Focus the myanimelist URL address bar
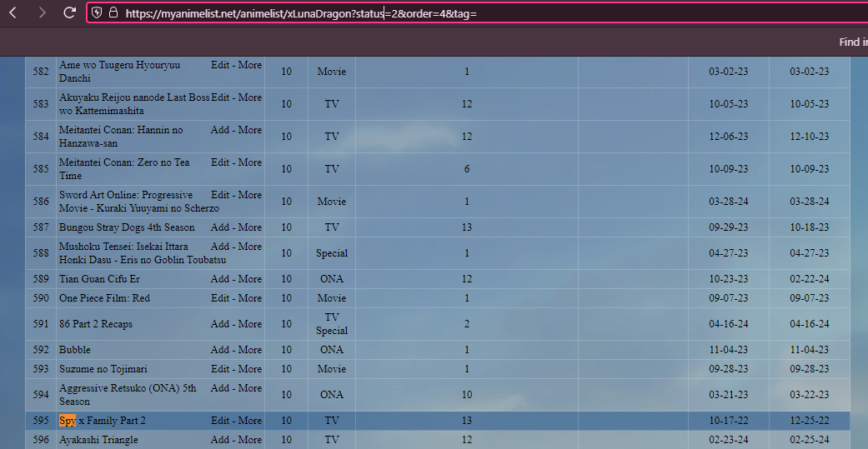Screen dimensions: 868x449 pyautogui.click(x=476, y=13)
